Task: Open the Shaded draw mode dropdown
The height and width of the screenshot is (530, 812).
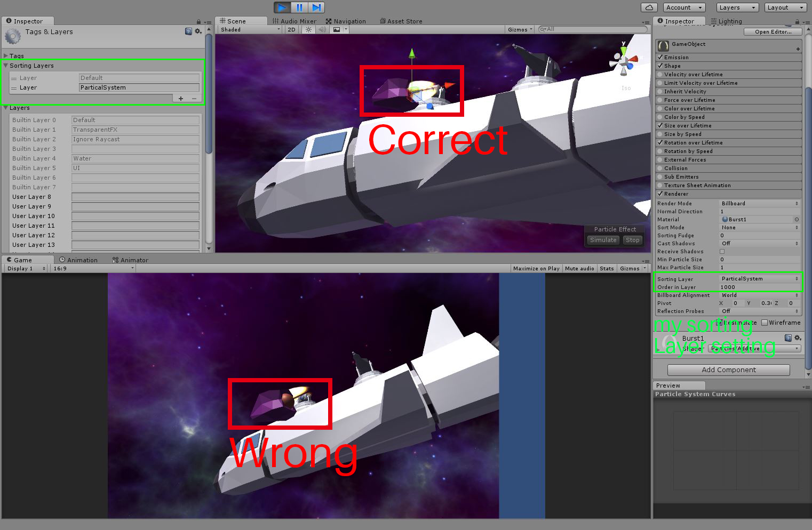Action: pos(250,30)
